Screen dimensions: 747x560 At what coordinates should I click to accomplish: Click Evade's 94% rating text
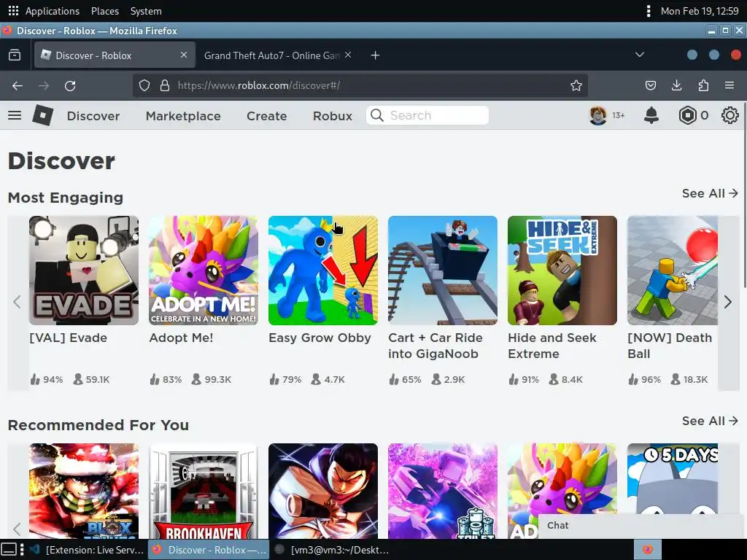53,379
